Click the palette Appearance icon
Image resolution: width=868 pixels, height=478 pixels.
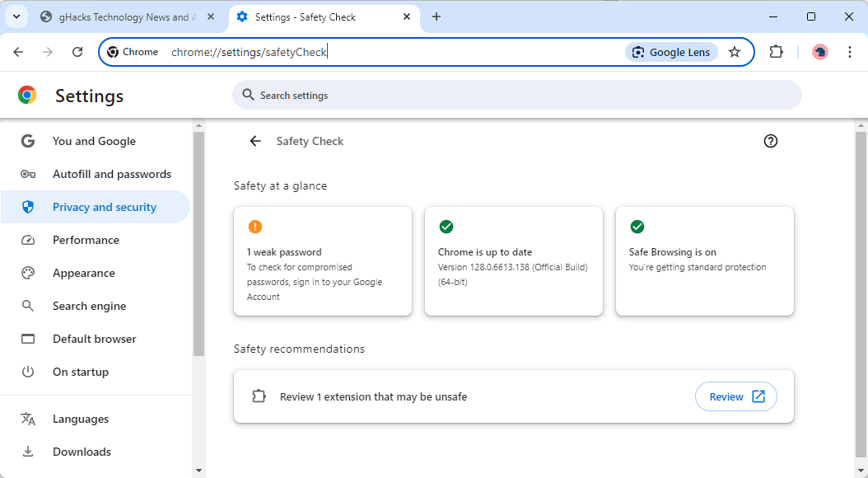click(28, 273)
